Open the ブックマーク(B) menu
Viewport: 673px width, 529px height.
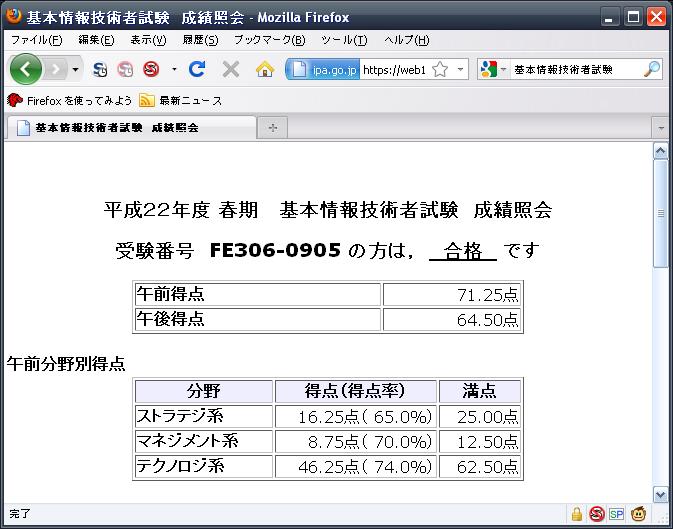pos(270,40)
